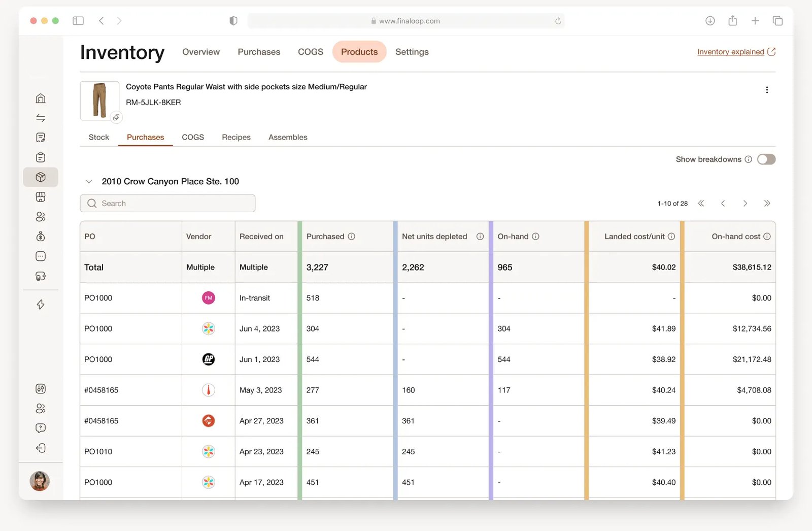Go to next page of purchases
The image size is (812, 531).
(745, 204)
